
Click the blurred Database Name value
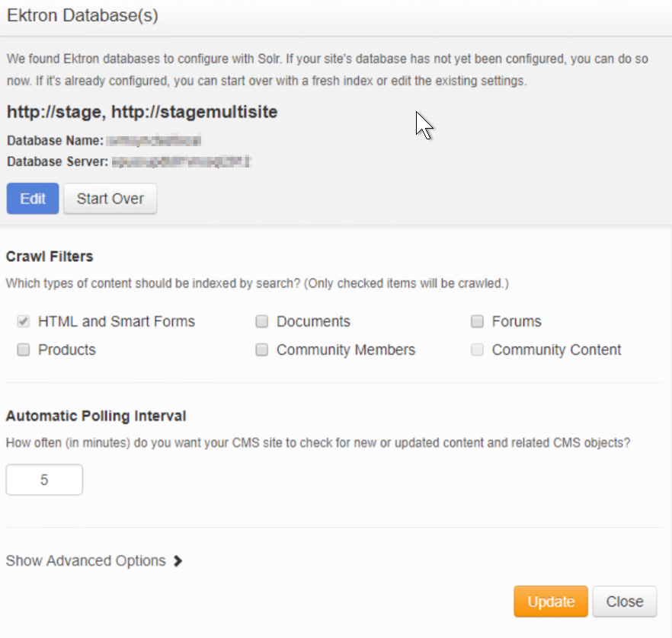click(154, 140)
